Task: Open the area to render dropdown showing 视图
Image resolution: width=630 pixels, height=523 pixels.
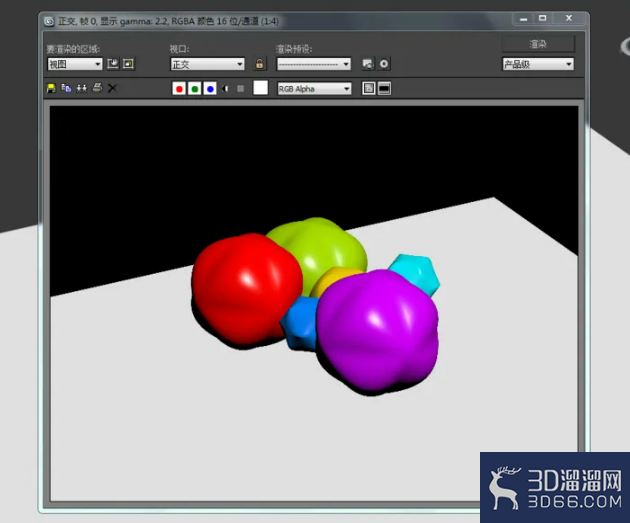Action: (x=75, y=64)
